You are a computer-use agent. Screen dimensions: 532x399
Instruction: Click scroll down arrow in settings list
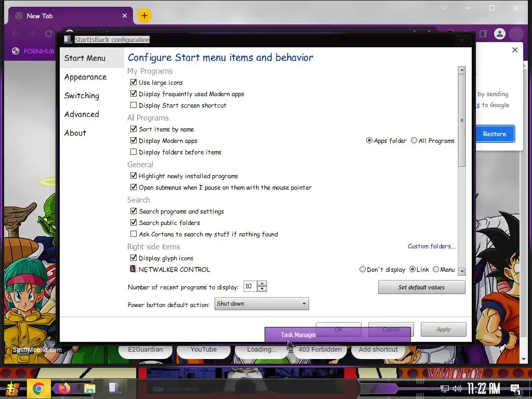pyautogui.click(x=461, y=271)
